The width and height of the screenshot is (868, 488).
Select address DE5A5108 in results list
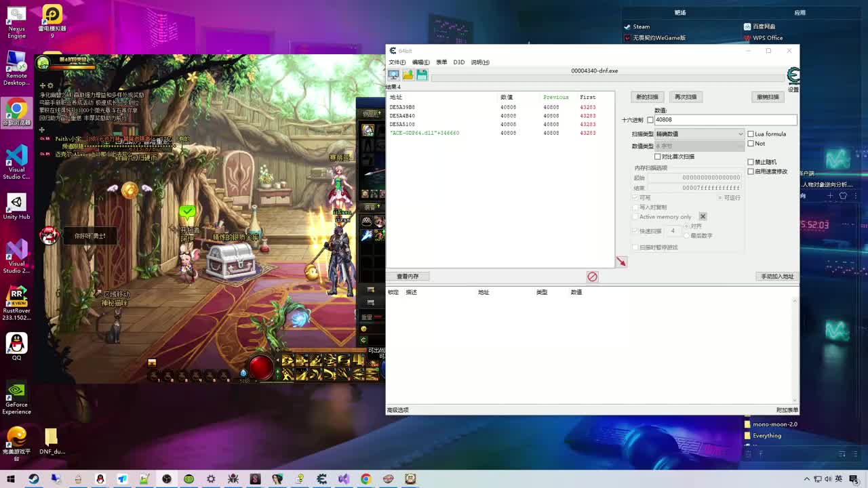point(500,125)
